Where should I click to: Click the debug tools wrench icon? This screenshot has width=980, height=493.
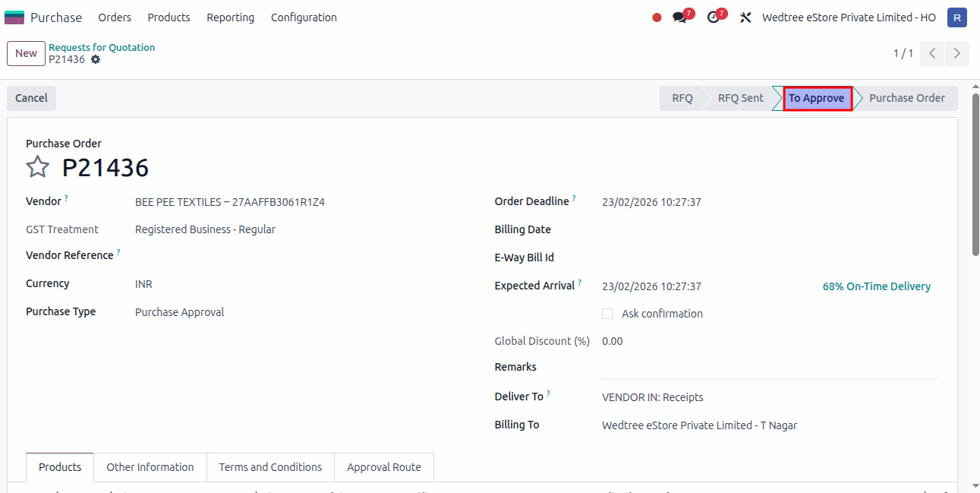745,17
